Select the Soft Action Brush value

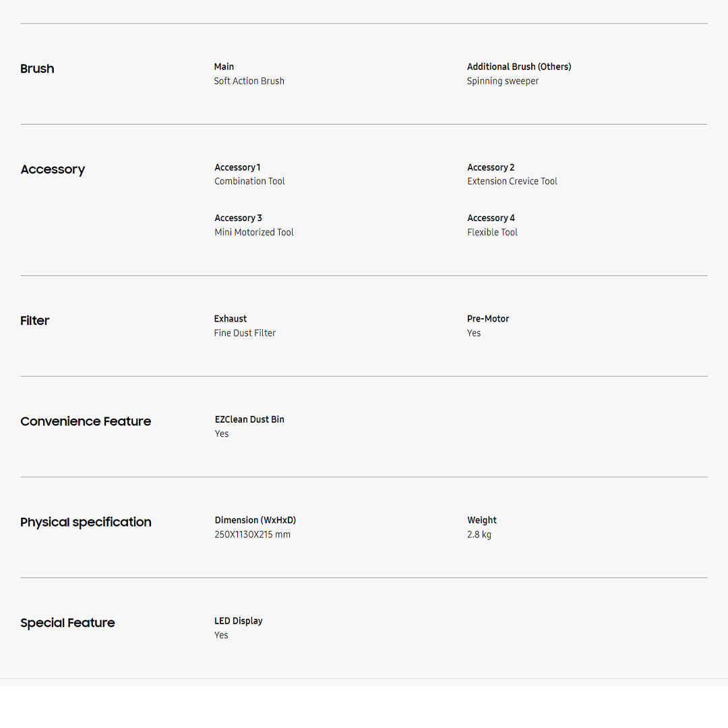pyautogui.click(x=249, y=81)
